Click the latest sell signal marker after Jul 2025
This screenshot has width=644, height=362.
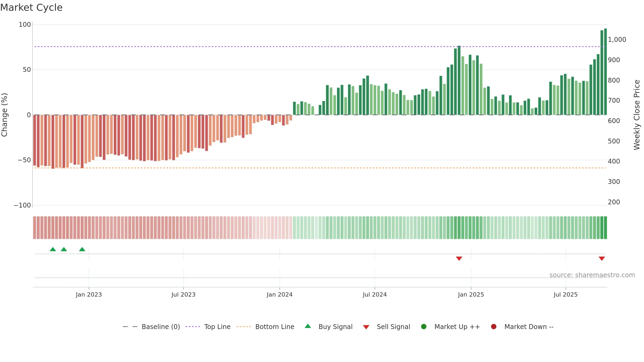click(602, 258)
